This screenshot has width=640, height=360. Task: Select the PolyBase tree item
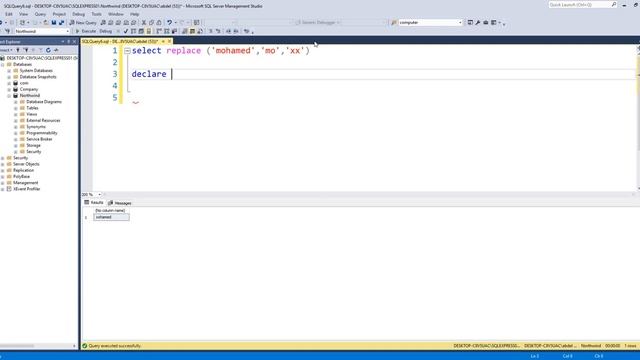click(x=21, y=176)
